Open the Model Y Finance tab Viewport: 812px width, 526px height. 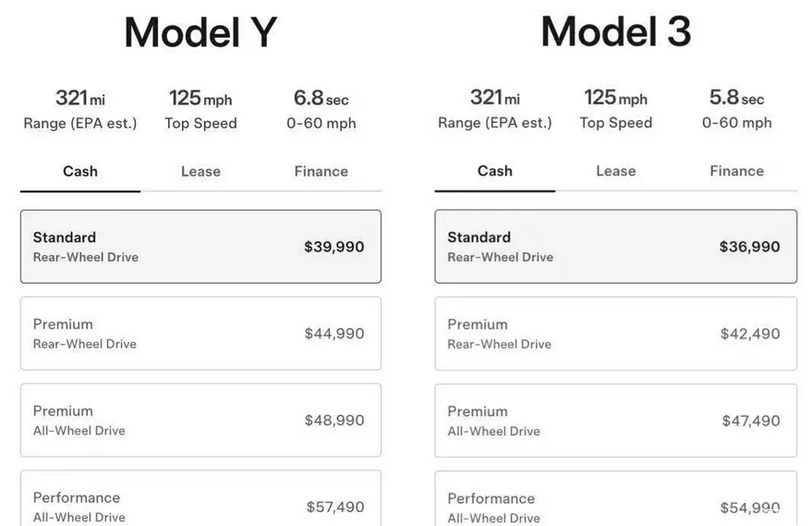tap(321, 171)
